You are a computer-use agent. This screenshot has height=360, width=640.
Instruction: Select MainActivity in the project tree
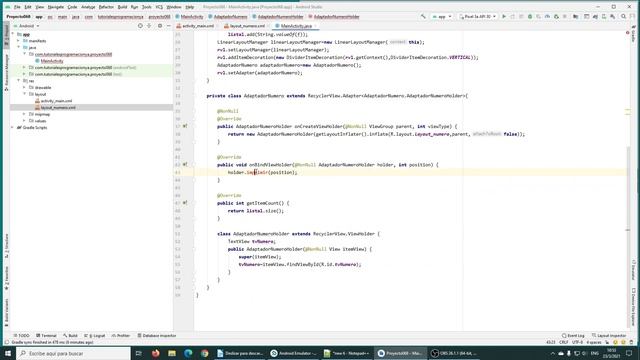(52, 61)
